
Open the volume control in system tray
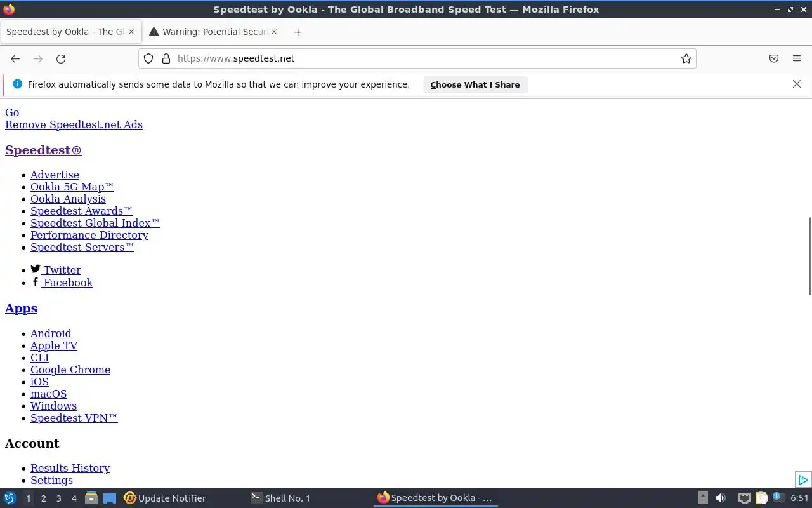[x=720, y=498]
